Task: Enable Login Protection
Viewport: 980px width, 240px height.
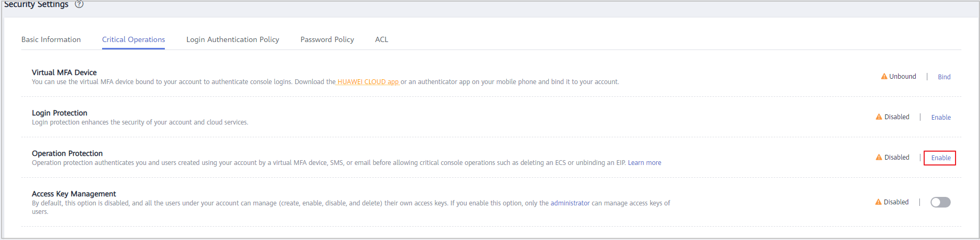Action: pos(941,118)
